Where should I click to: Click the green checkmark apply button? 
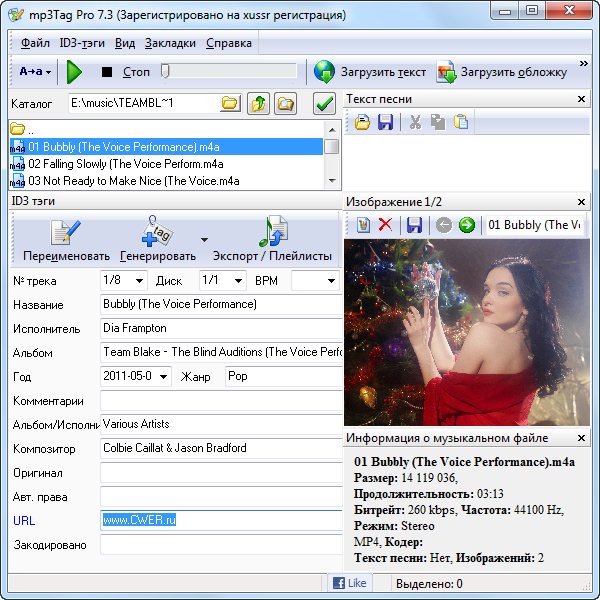pos(324,103)
